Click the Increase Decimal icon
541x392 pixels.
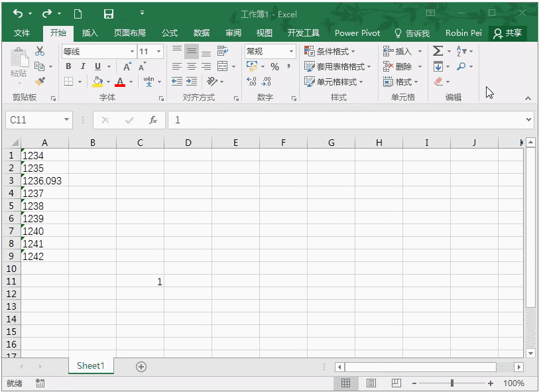(251, 82)
